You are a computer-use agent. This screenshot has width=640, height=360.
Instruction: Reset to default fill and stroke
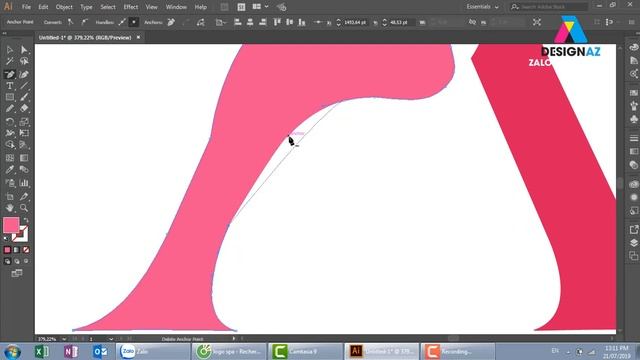coord(6,238)
